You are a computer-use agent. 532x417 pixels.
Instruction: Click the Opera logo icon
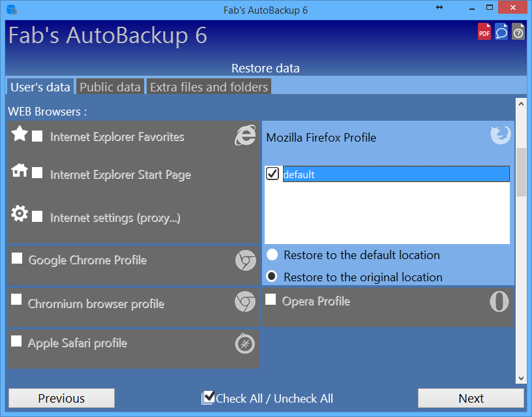pyautogui.click(x=499, y=301)
